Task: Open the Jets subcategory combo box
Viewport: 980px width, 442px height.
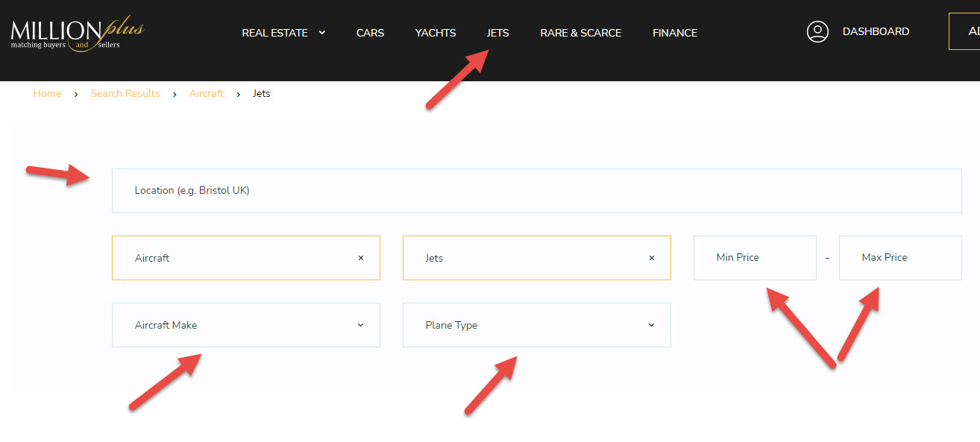Action: [x=522, y=258]
